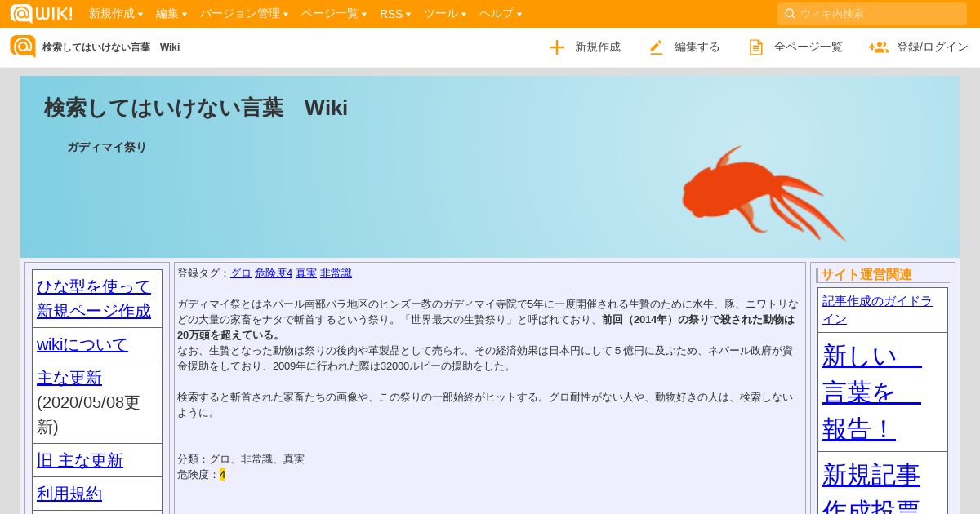The height and width of the screenshot is (514, 980).
Task: Click the document icon for 全ページ一覧
Action: (756, 47)
